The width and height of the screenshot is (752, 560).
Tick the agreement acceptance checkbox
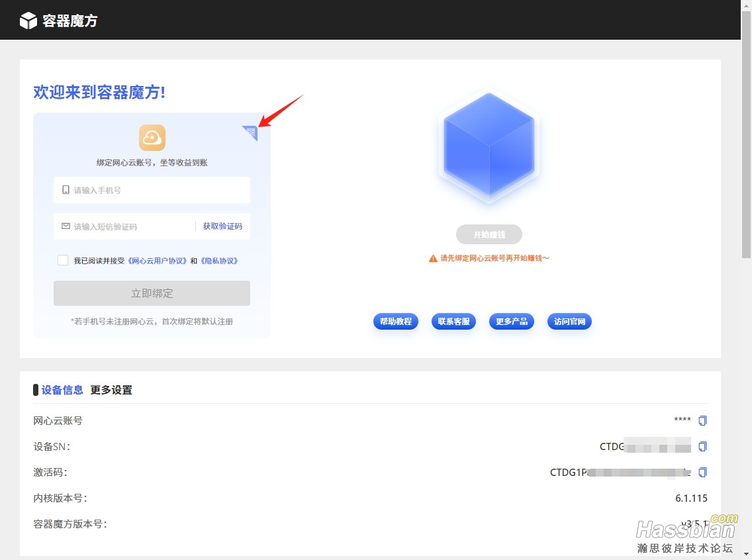(63, 260)
